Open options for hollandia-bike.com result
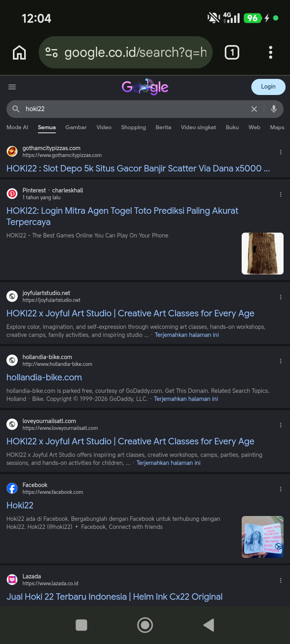Image resolution: width=290 pixels, height=644 pixels. [x=281, y=361]
